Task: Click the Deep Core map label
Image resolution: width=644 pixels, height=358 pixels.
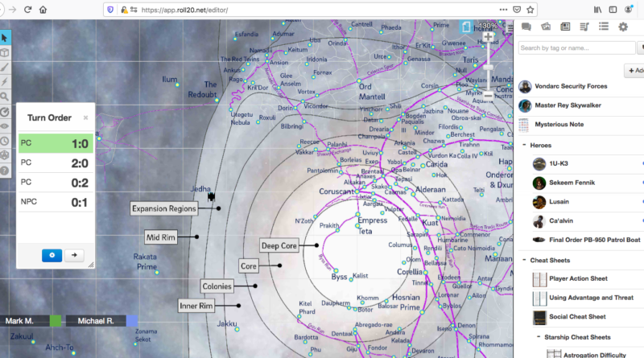Action: (279, 245)
